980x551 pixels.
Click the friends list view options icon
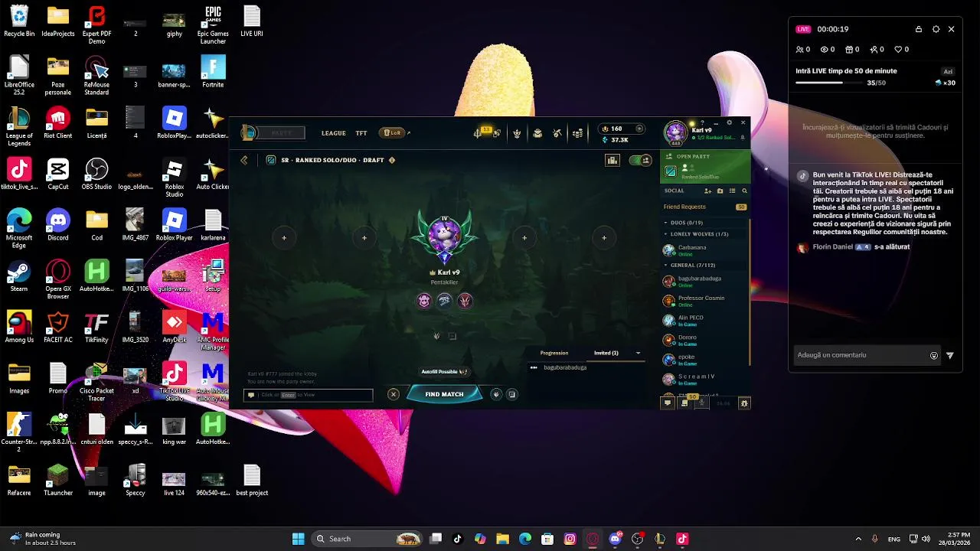pos(732,191)
